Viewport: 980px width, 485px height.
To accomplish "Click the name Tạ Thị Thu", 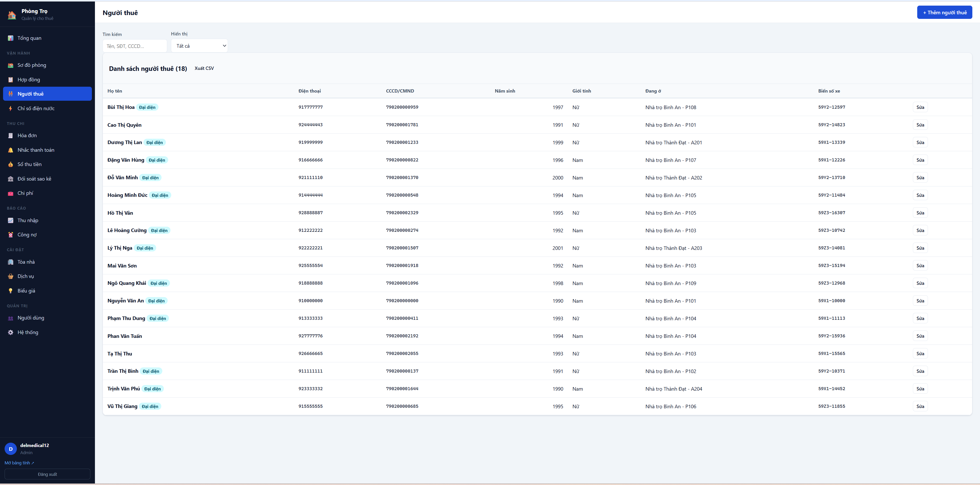I will click(x=120, y=353).
